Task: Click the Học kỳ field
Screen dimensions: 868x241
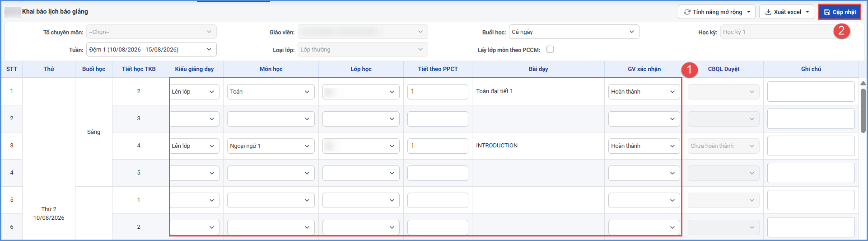Action: point(785,32)
